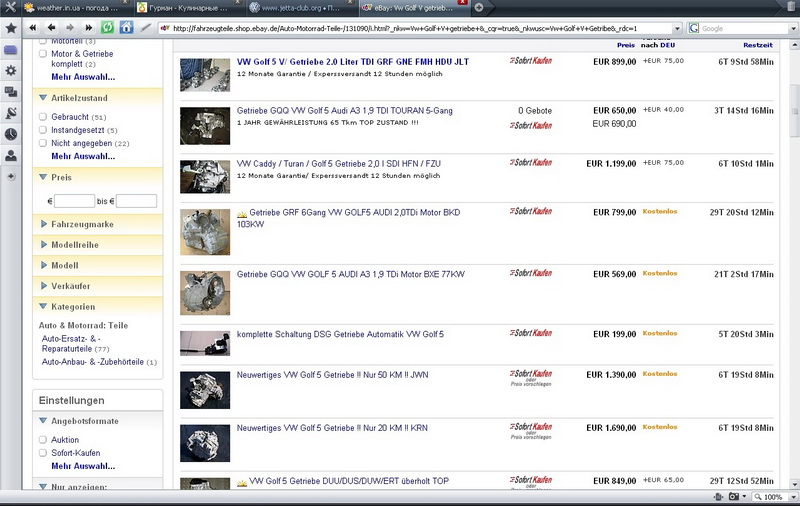
Task: Toggle fit-to-width icon in status bar
Action: coord(718,497)
